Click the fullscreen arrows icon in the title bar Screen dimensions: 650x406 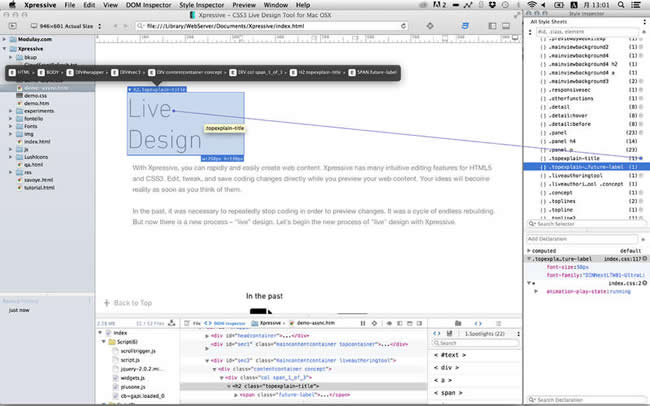pyautogui.click(x=517, y=15)
